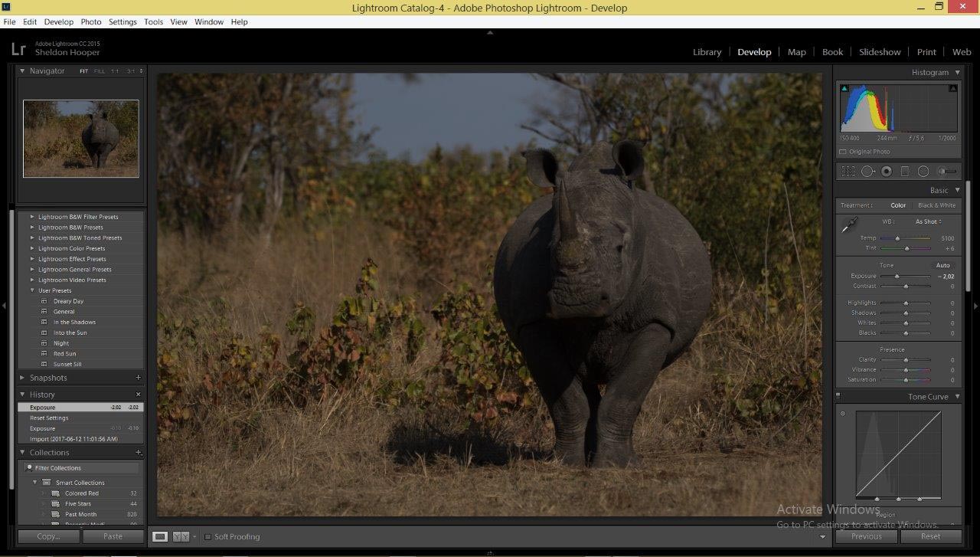Open the Past Month smart collection
This screenshot has width=980, height=557.
[x=80, y=515]
